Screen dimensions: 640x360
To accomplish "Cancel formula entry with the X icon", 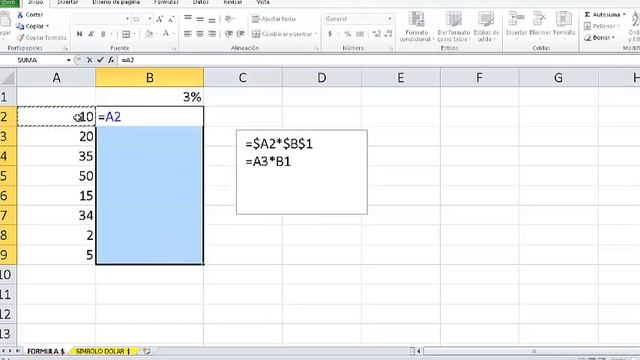I will coord(89,60).
